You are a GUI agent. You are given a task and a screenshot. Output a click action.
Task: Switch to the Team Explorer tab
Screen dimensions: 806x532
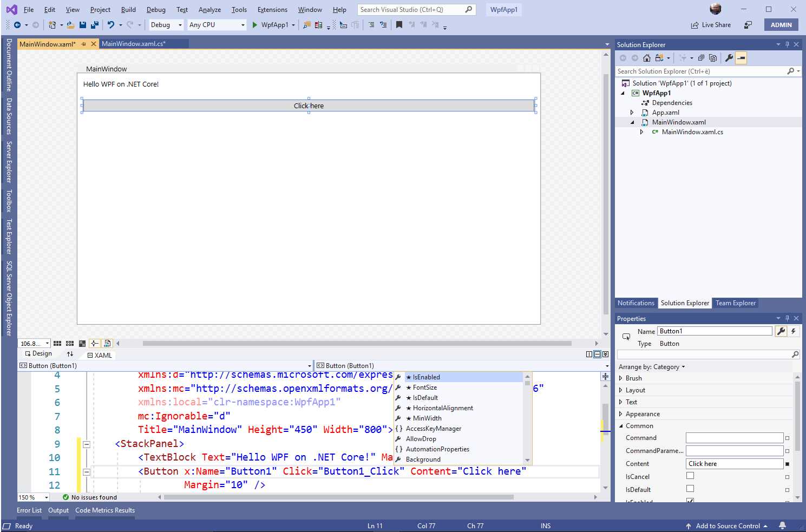pyautogui.click(x=736, y=303)
